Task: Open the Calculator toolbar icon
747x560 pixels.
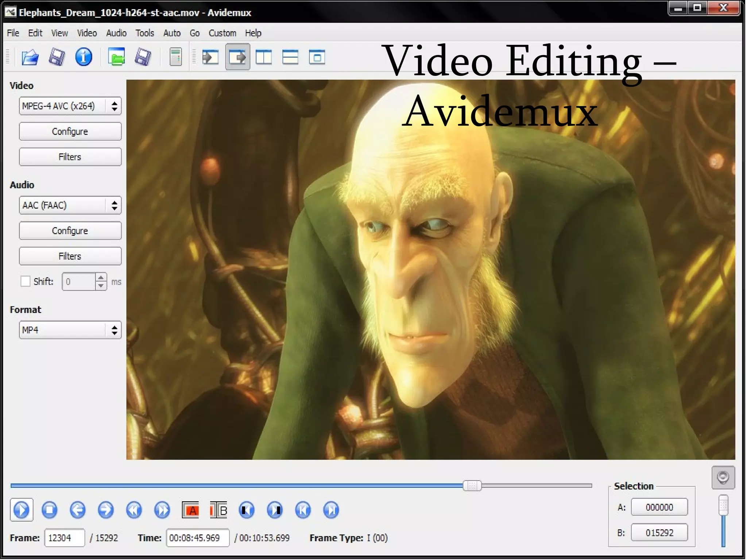Action: pyautogui.click(x=176, y=57)
